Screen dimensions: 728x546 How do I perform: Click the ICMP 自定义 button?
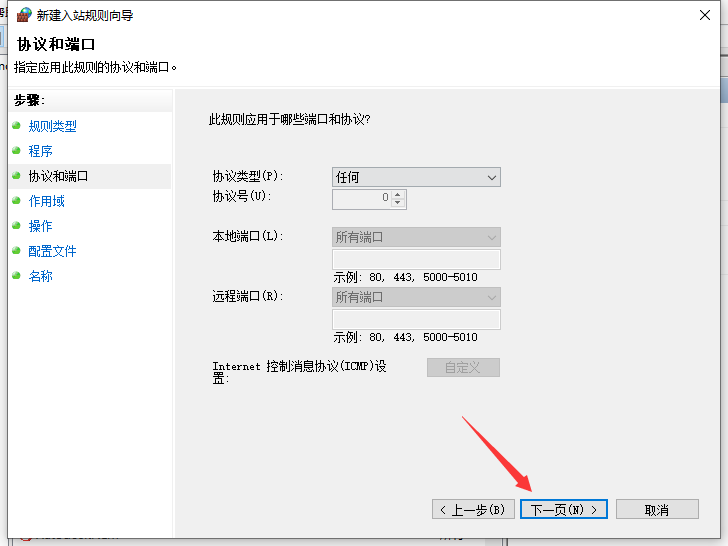click(463, 368)
